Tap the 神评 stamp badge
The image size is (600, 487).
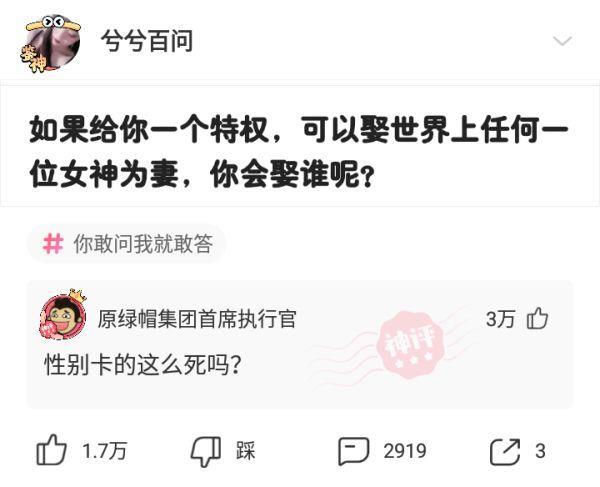click(x=410, y=344)
